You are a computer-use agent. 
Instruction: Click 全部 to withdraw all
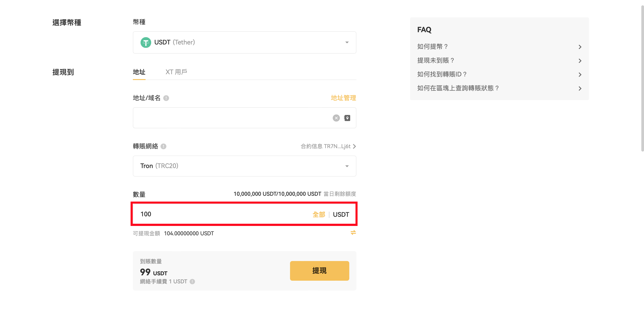coord(319,215)
